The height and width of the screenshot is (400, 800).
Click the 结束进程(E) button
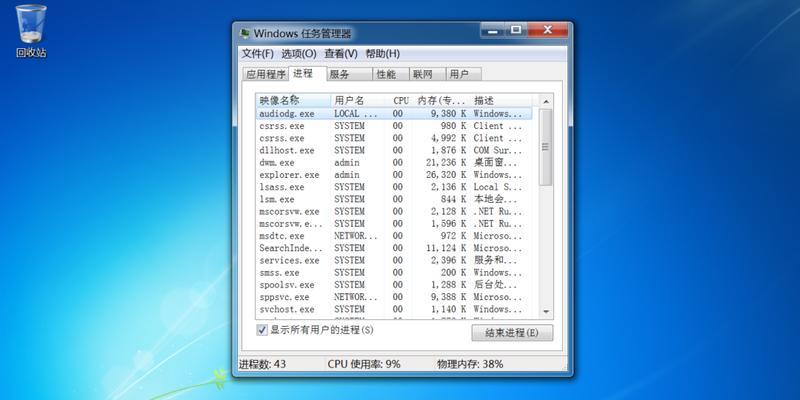[512, 333]
